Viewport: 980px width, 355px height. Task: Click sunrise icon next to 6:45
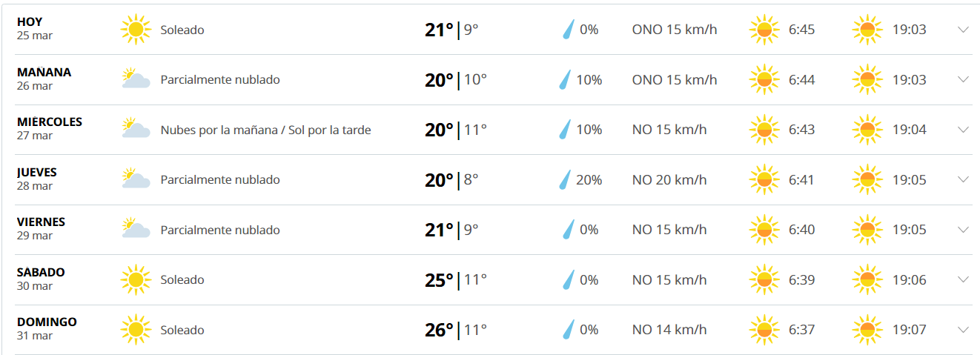[764, 30]
